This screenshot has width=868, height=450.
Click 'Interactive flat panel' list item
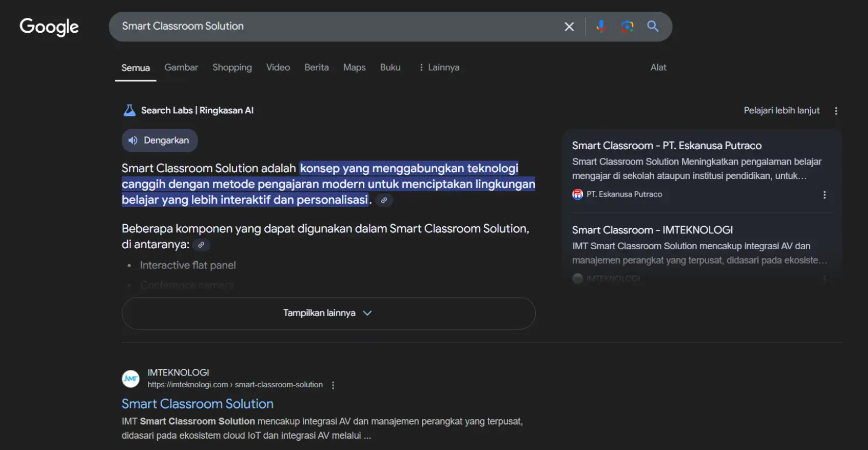pos(188,265)
